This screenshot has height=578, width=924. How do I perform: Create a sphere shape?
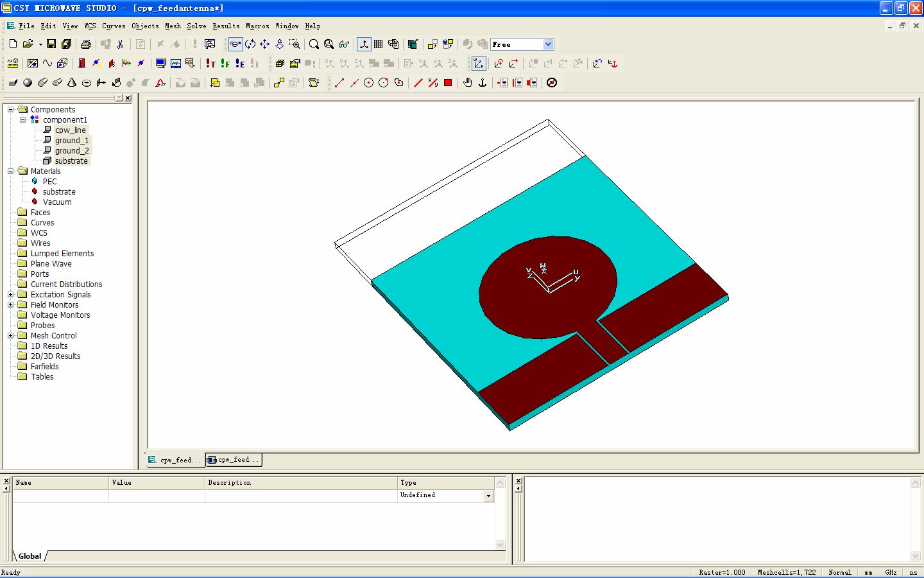28,83
